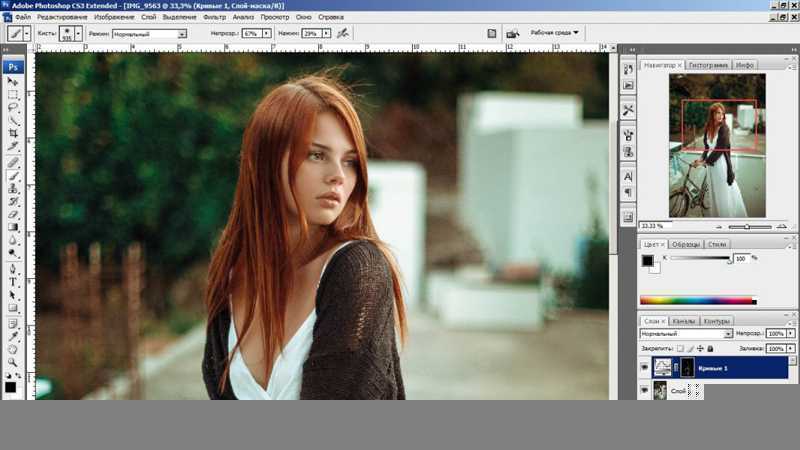Select the Pen tool
This screenshot has height=450, width=800.
(x=13, y=269)
